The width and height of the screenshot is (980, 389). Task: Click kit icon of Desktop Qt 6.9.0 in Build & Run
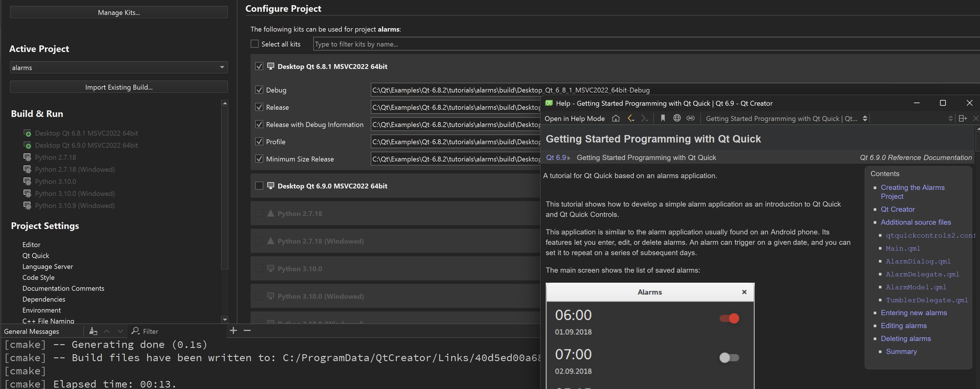pyautogui.click(x=27, y=145)
